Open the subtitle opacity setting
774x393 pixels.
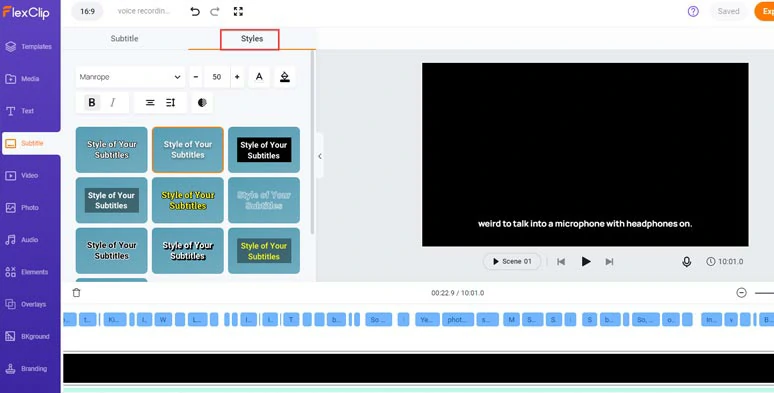point(202,103)
